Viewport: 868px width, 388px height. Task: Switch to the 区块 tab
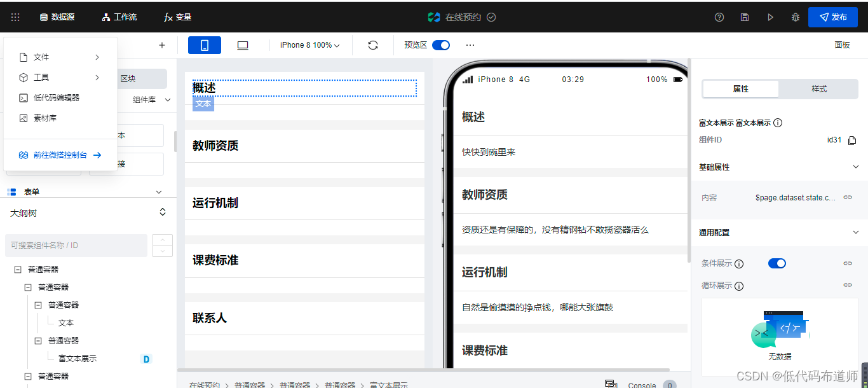point(128,79)
